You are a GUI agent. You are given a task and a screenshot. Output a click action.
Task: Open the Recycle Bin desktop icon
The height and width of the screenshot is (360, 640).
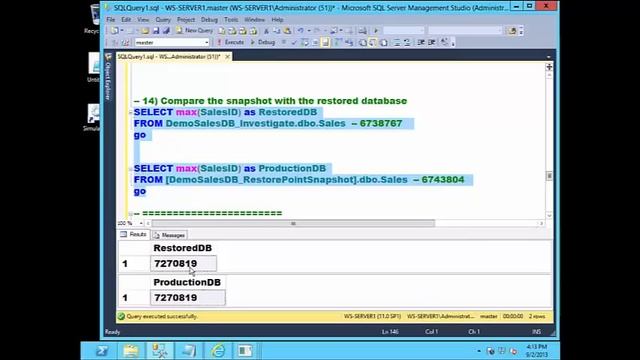click(x=94, y=18)
